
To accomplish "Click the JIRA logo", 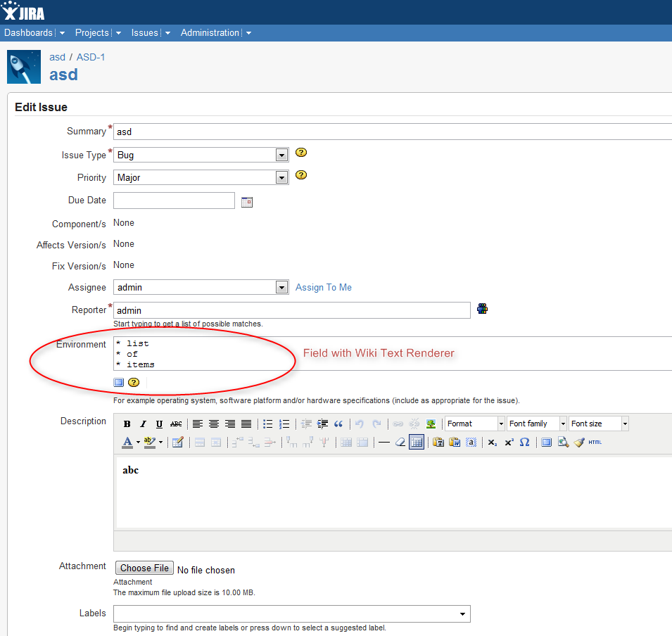I will 23,11.
